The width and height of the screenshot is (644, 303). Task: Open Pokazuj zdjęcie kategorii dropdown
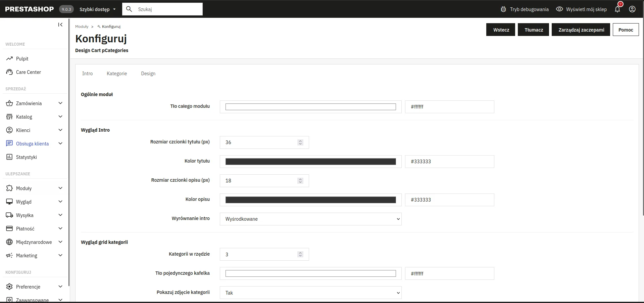pos(310,293)
